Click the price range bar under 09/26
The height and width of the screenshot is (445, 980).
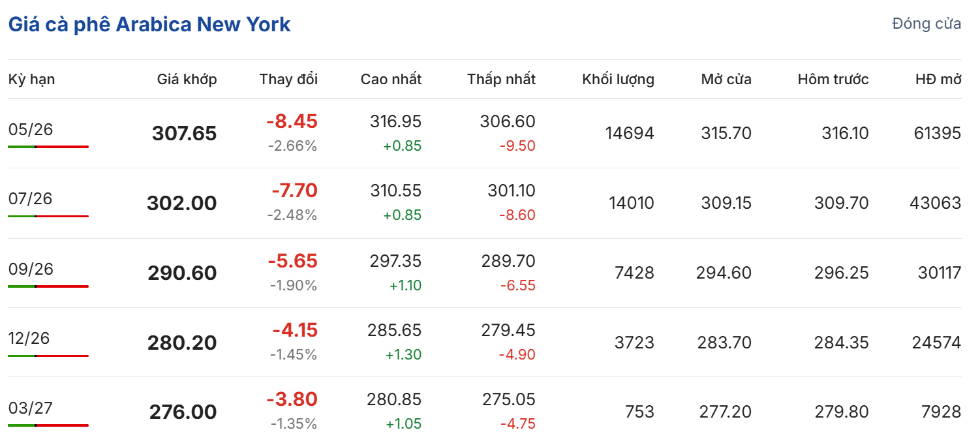point(48,286)
